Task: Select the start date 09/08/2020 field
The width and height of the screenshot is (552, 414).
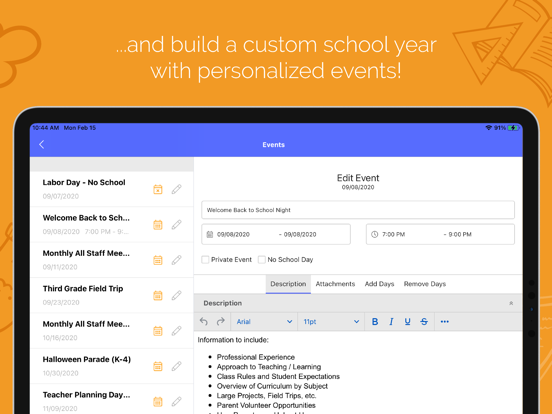Action: 233,234
